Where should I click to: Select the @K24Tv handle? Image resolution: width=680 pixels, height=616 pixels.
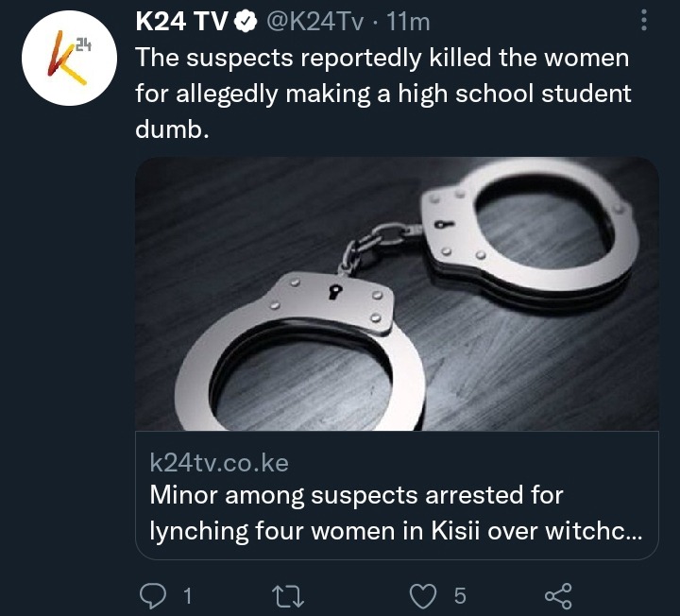tap(314, 22)
